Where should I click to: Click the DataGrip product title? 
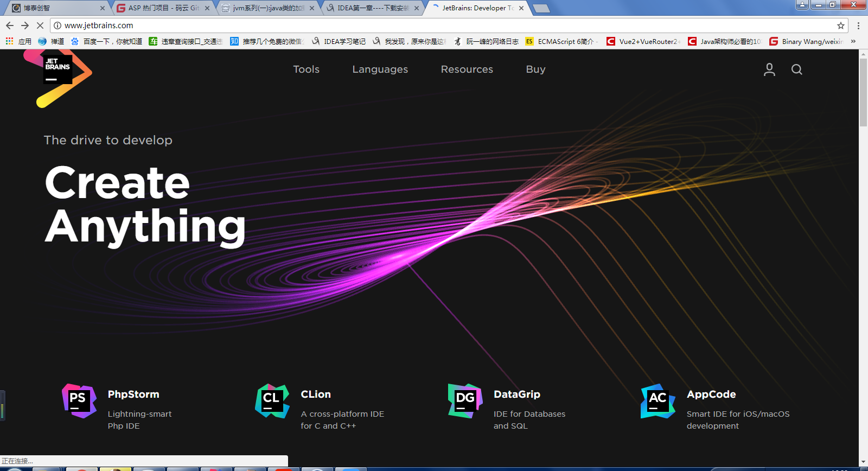[x=517, y=394]
